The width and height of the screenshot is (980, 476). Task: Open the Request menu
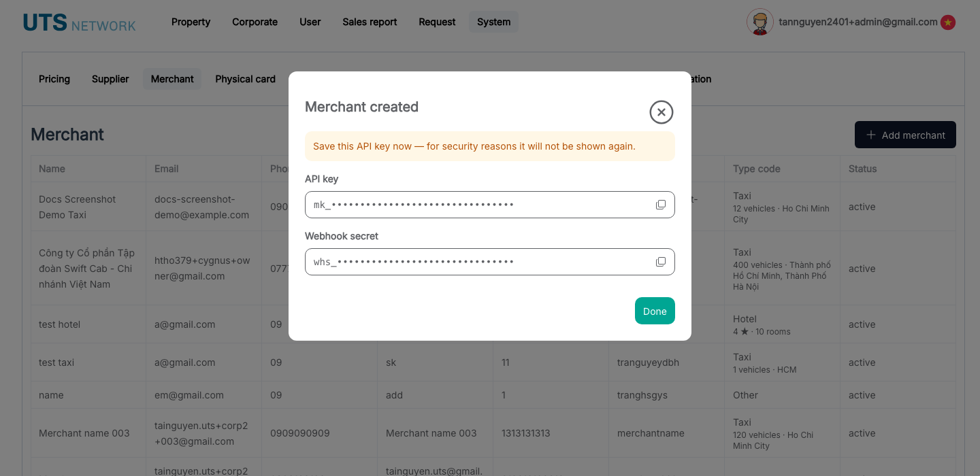click(437, 22)
